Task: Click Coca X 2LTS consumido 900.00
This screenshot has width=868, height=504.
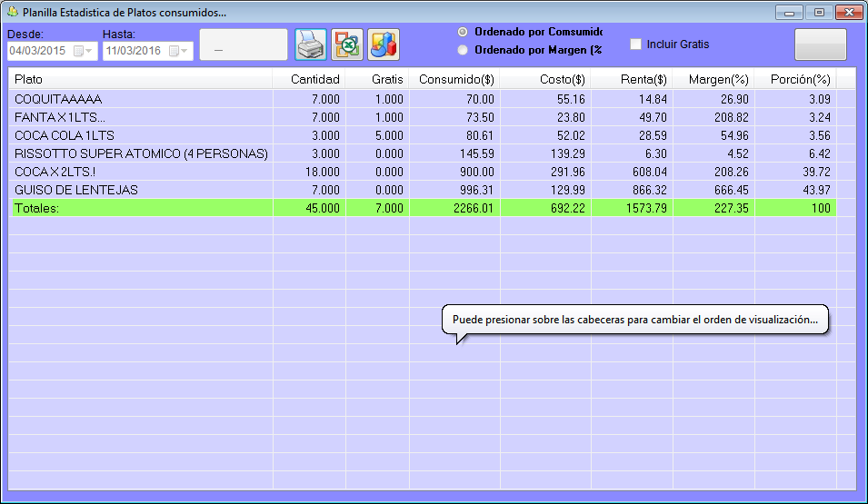Action: coord(477,172)
